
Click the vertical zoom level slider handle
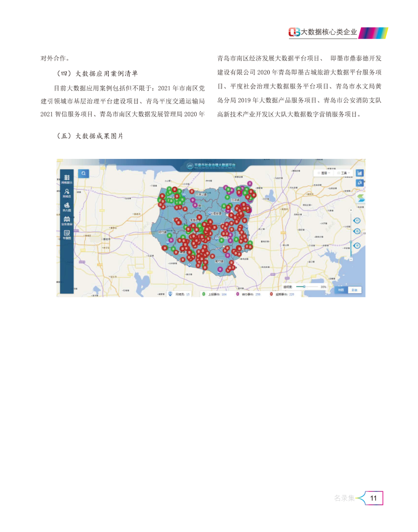[x=351, y=242]
